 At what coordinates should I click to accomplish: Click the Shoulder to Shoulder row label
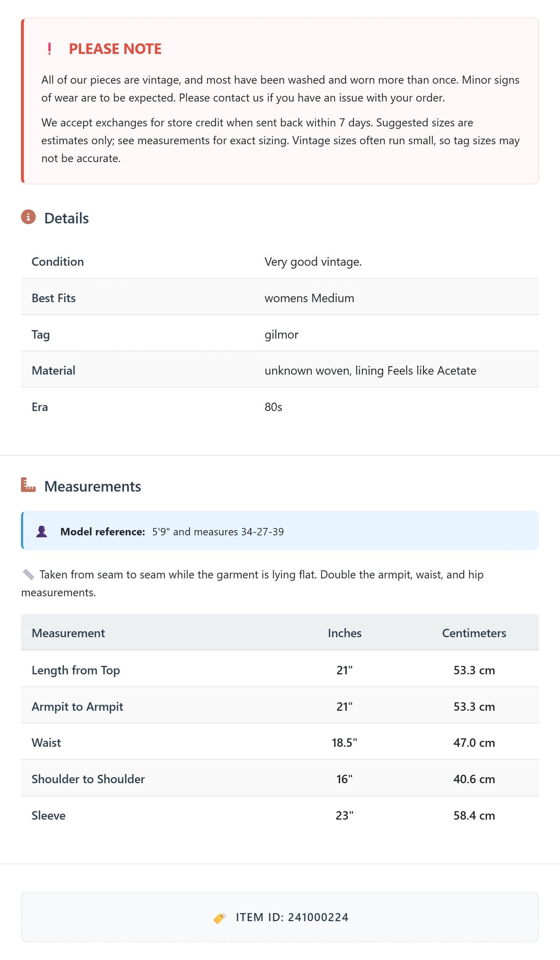point(88,779)
